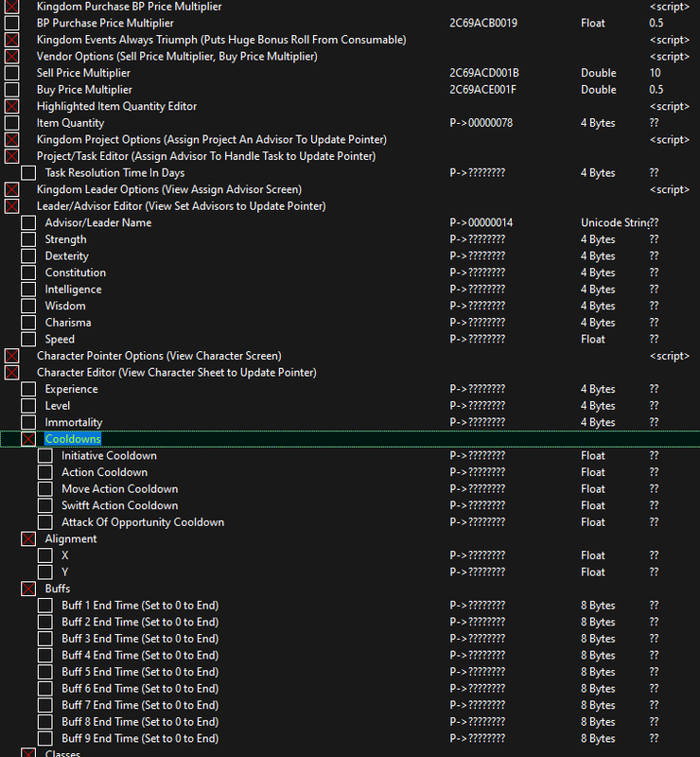Collapse the Alignment group toggle
700x757 pixels.
coord(28,538)
